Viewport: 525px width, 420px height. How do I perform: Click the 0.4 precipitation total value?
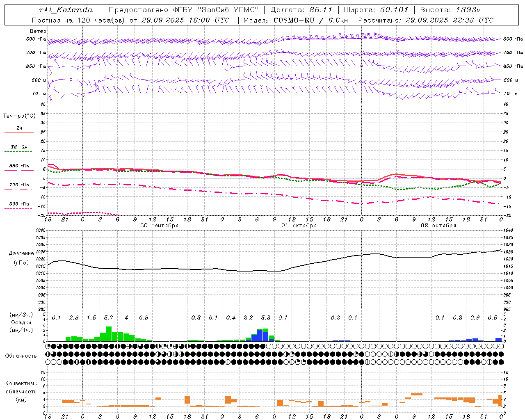point(231,317)
